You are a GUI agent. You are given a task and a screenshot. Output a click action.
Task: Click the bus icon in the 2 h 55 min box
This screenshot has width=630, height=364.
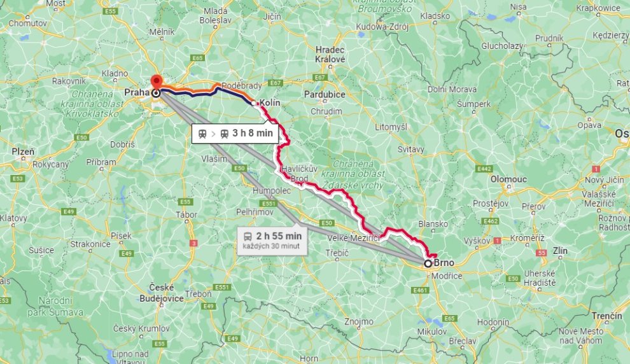point(248,237)
